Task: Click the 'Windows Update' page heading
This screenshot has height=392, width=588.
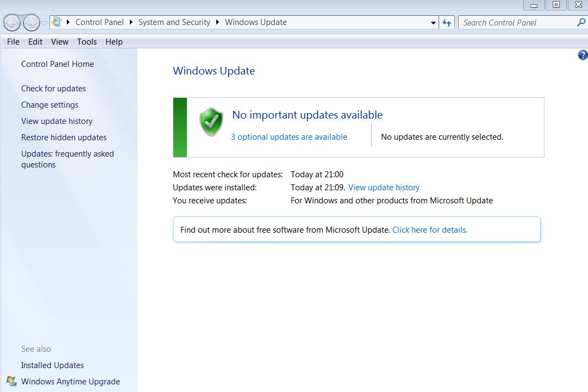Action: click(x=214, y=71)
